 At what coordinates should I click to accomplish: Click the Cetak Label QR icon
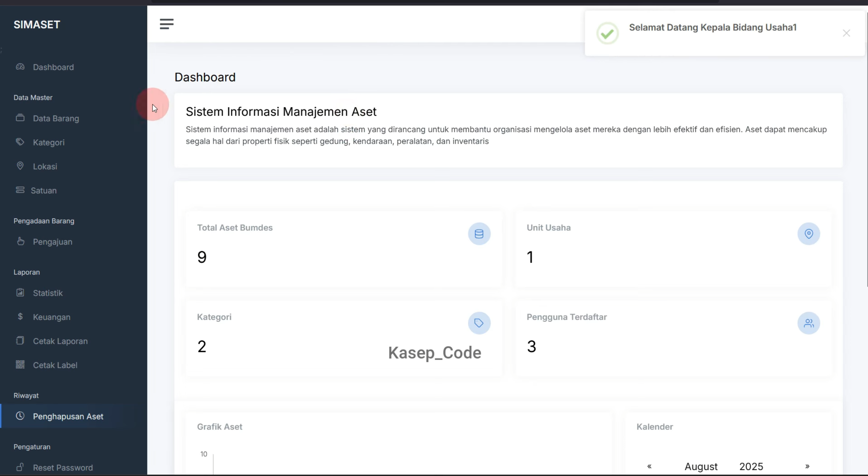[20, 365]
